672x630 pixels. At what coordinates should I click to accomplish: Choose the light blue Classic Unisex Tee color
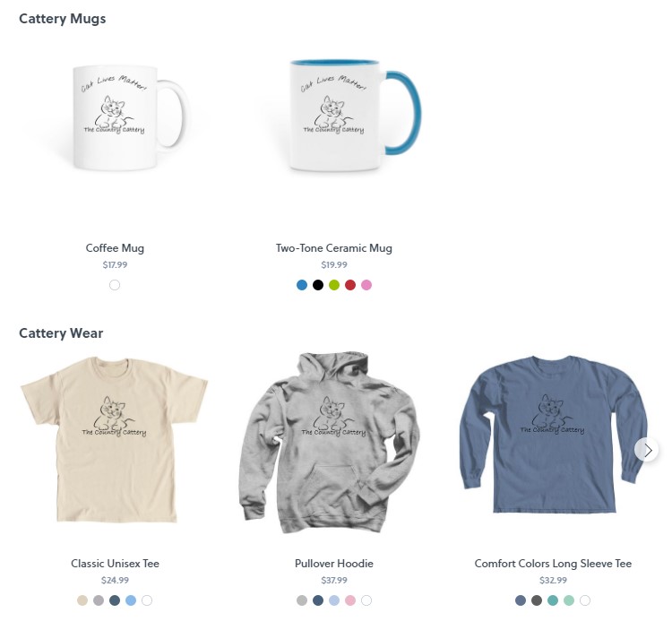(131, 600)
